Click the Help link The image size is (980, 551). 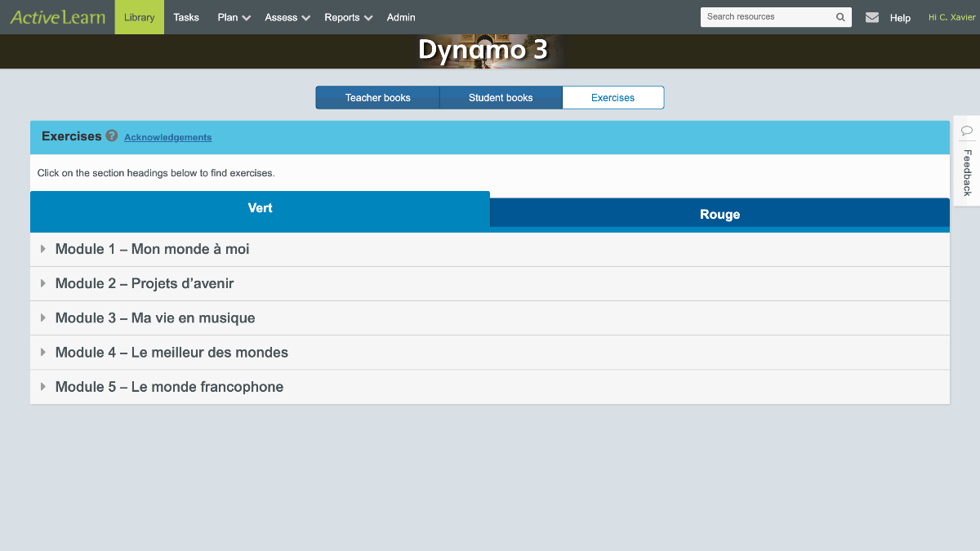900,18
